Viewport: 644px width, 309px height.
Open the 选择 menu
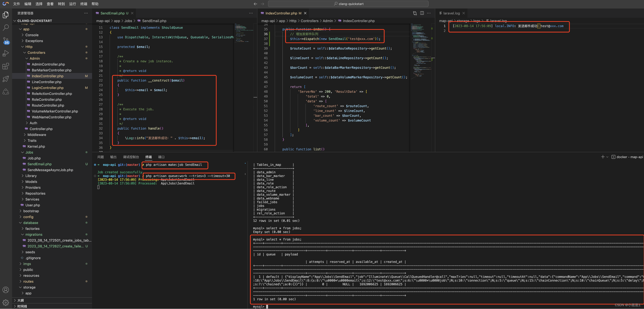(39, 4)
